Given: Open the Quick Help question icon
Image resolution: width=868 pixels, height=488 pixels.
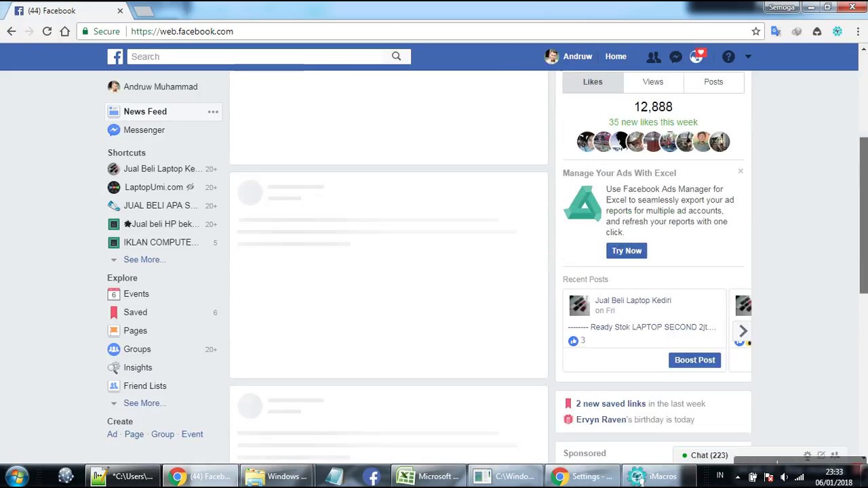Looking at the screenshot, I should 728,57.
